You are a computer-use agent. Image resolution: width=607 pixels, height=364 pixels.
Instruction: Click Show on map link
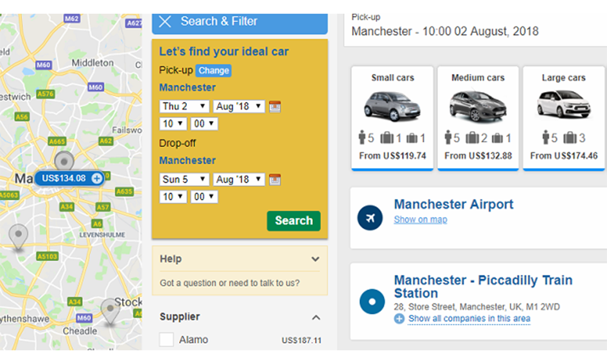pos(420,220)
